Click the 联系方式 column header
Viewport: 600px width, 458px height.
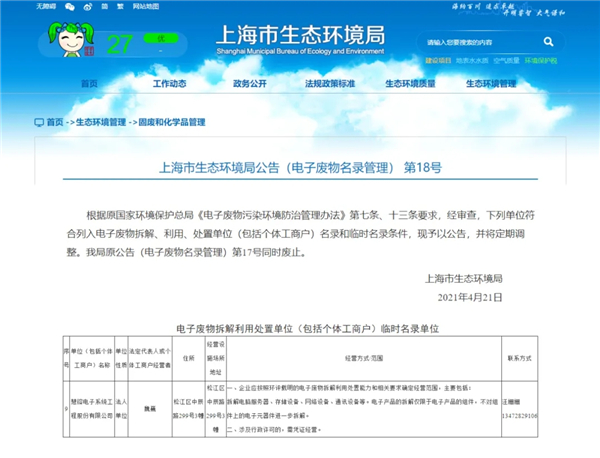click(x=520, y=359)
